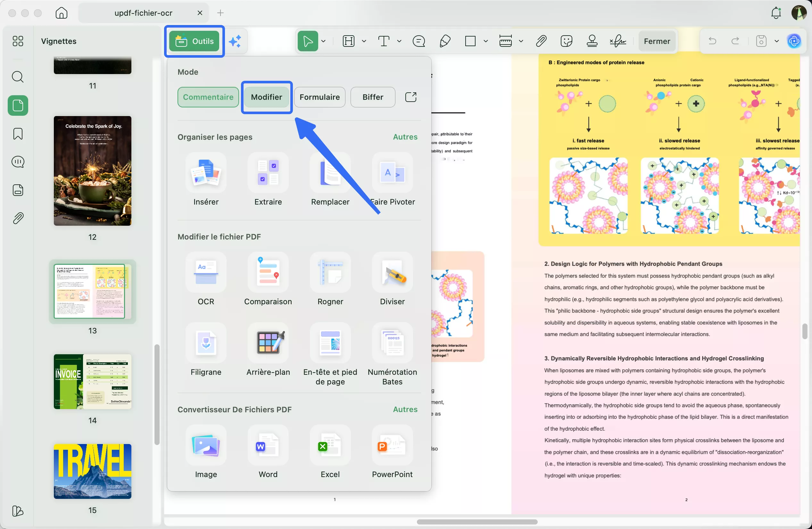The height and width of the screenshot is (529, 812).
Task: Click the UPDF AI sparkle icon
Action: tap(235, 41)
